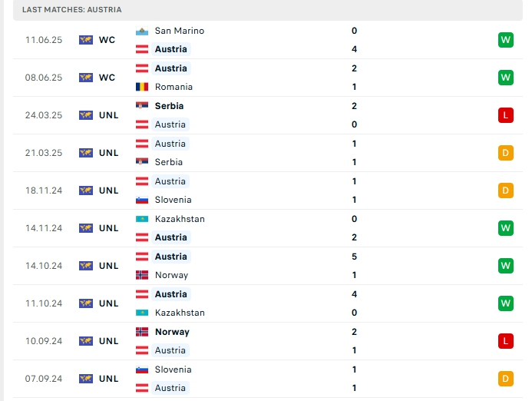Screen dimensions: 532x401
Task: Click the red L badge for 24.03.25
Action: [506, 115]
